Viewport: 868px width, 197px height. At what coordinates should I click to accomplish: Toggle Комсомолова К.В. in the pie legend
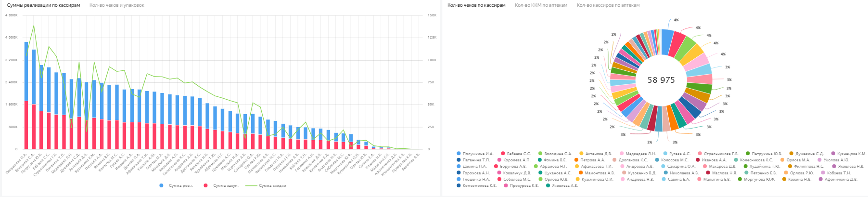[479, 185]
